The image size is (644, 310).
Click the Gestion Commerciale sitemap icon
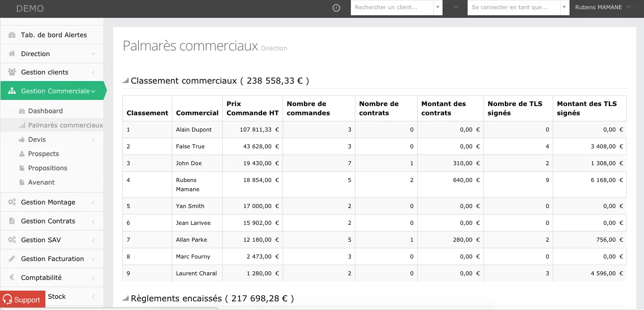pos(12,91)
